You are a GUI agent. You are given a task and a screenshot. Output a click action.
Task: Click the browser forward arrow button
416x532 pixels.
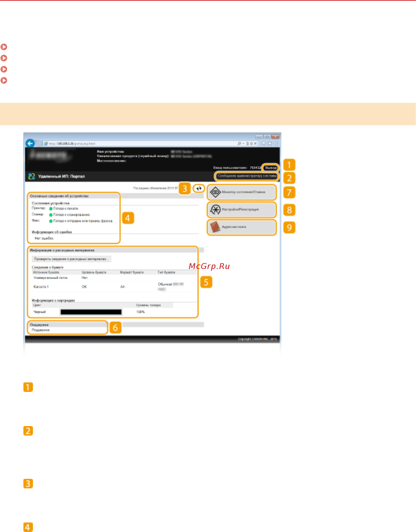(x=39, y=144)
